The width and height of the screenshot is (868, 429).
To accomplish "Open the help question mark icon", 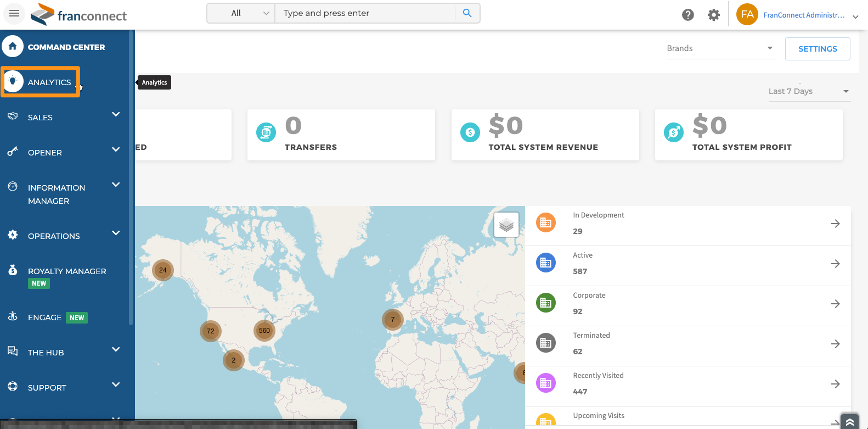I will click(688, 15).
